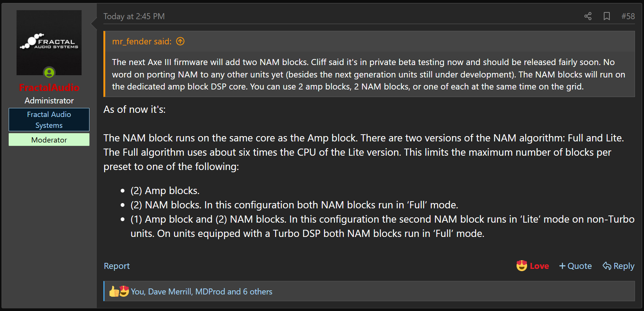Screen dimensions: 644x311
Task: Toggle the Love reaction on this post
Action: (533, 266)
